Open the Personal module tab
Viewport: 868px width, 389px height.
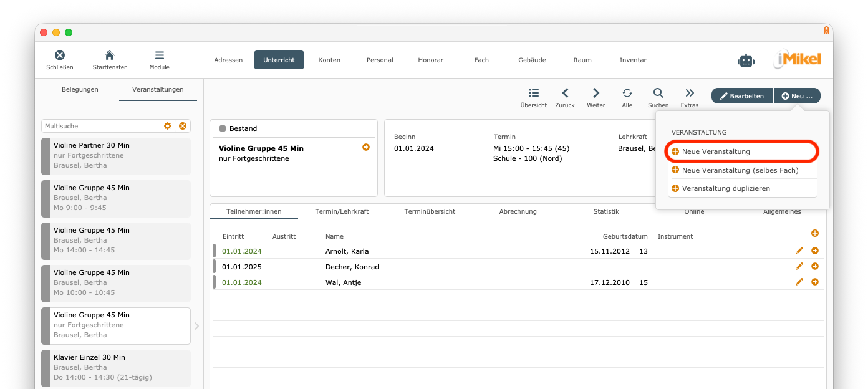tap(380, 60)
